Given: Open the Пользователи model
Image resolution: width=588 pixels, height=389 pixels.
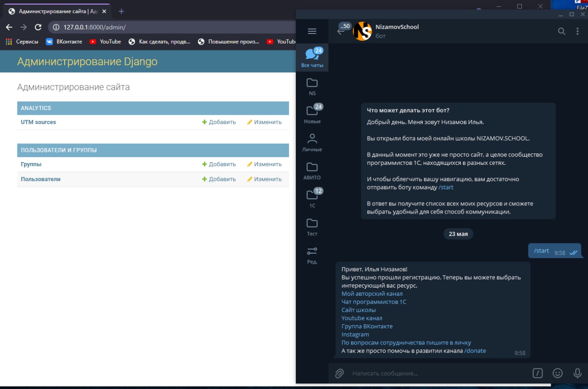Looking at the screenshot, I should coord(40,179).
